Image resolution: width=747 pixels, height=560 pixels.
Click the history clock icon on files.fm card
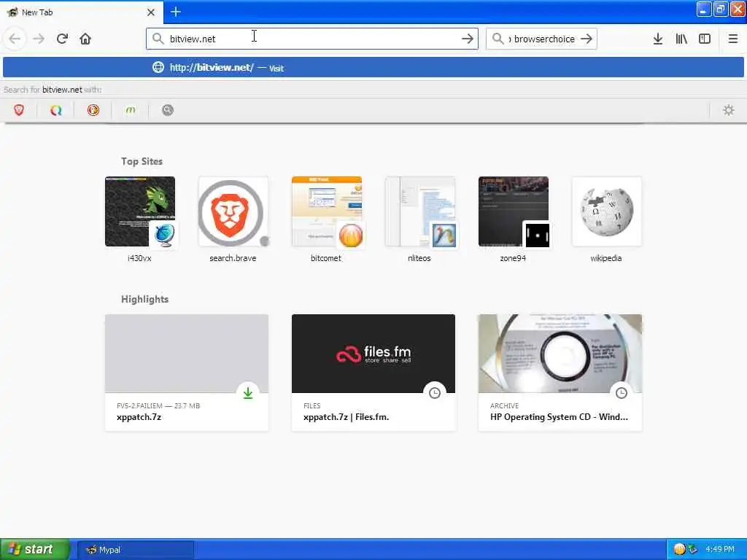(x=435, y=393)
